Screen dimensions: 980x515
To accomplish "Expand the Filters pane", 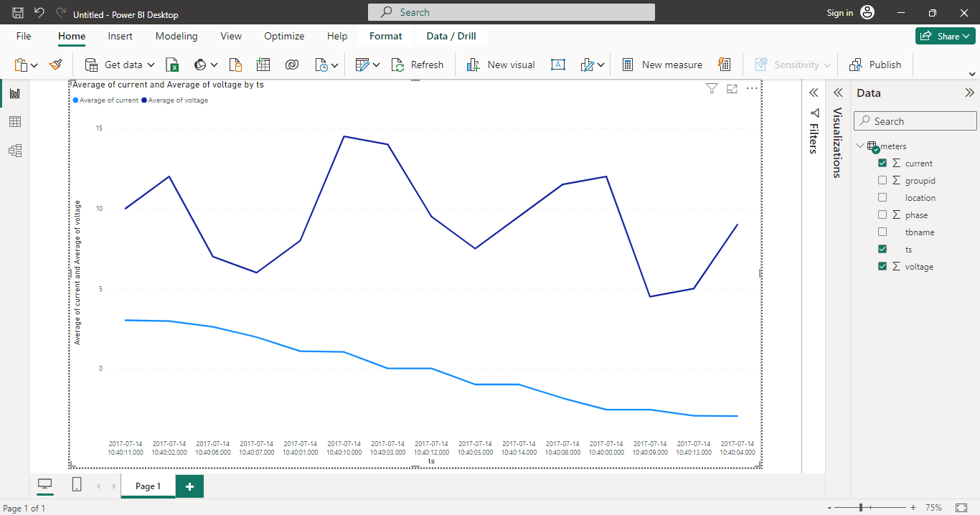I will [x=814, y=93].
